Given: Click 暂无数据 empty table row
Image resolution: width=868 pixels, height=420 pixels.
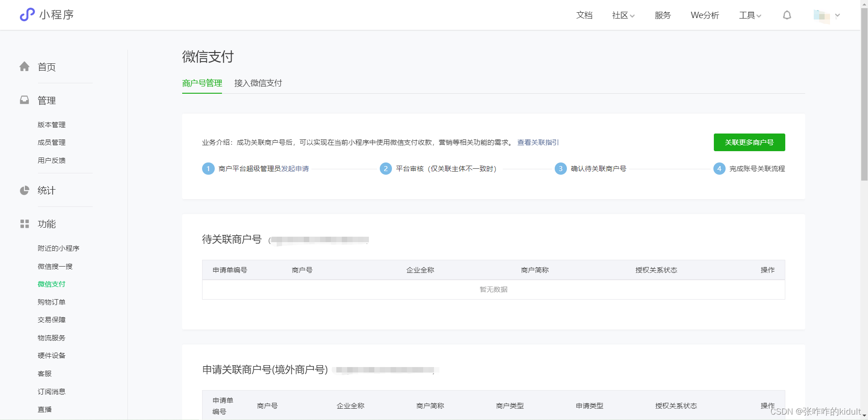Looking at the screenshot, I should 494,290.
